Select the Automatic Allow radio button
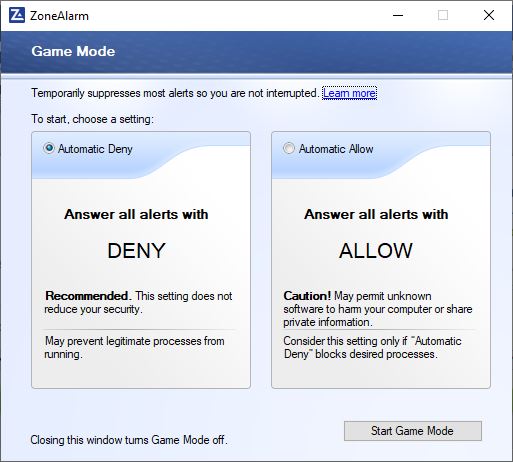 [x=289, y=148]
